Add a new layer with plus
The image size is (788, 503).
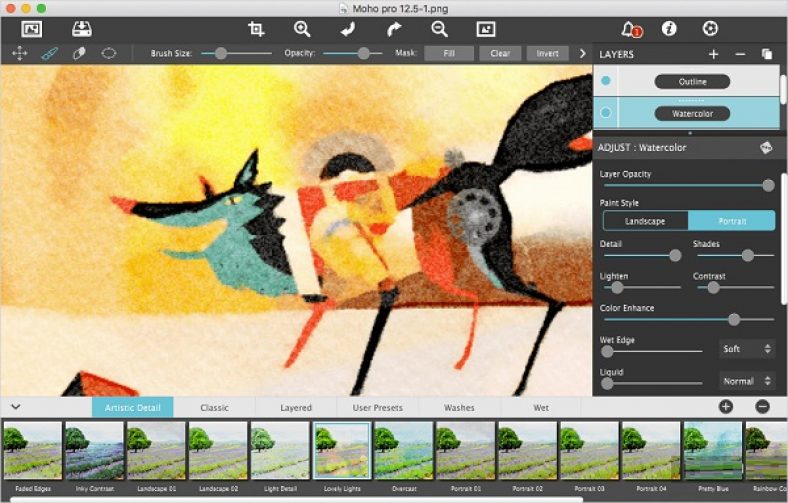pyautogui.click(x=713, y=54)
